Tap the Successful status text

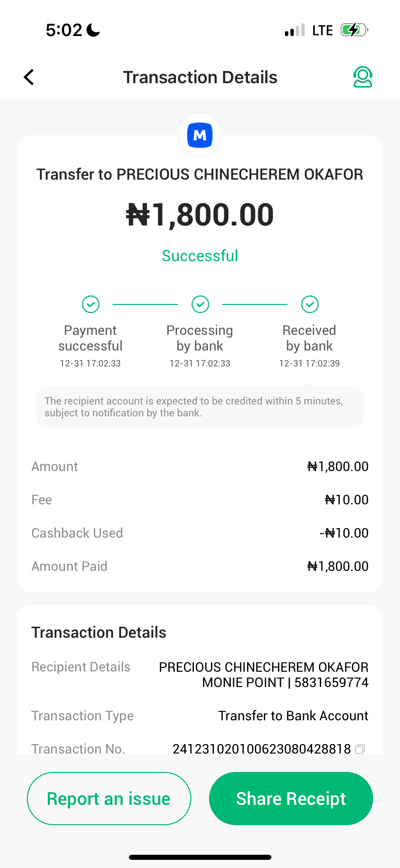pyautogui.click(x=200, y=256)
